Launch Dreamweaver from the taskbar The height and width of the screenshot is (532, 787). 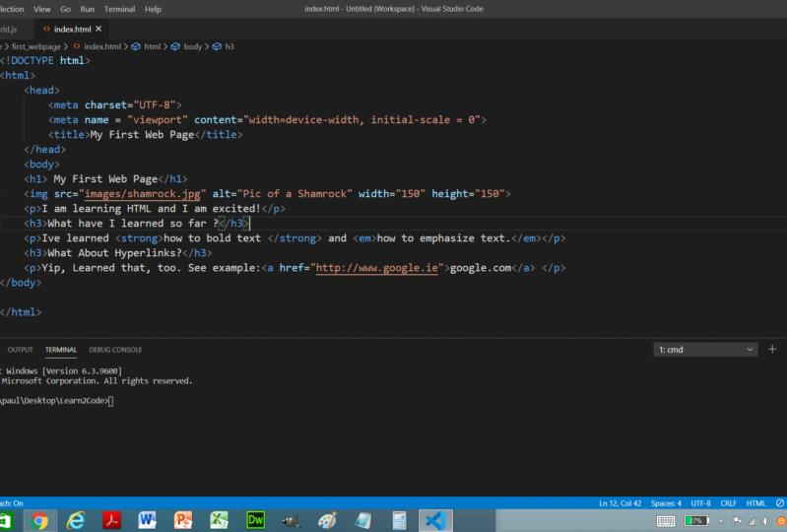pyautogui.click(x=255, y=520)
